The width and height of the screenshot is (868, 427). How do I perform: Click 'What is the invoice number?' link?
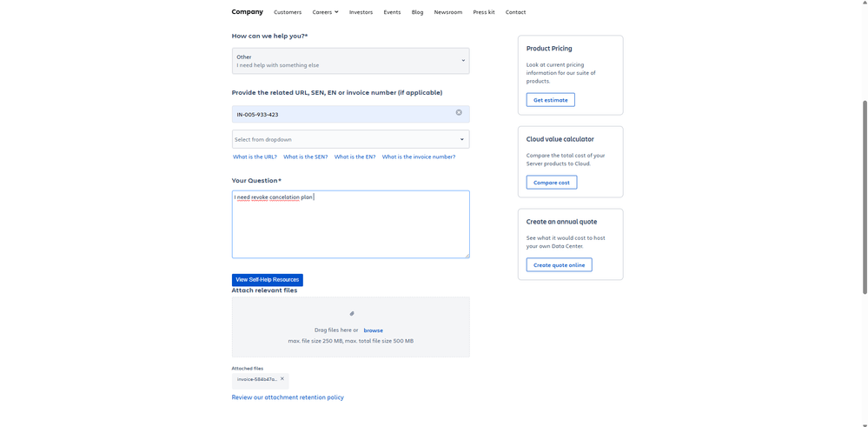tap(419, 157)
